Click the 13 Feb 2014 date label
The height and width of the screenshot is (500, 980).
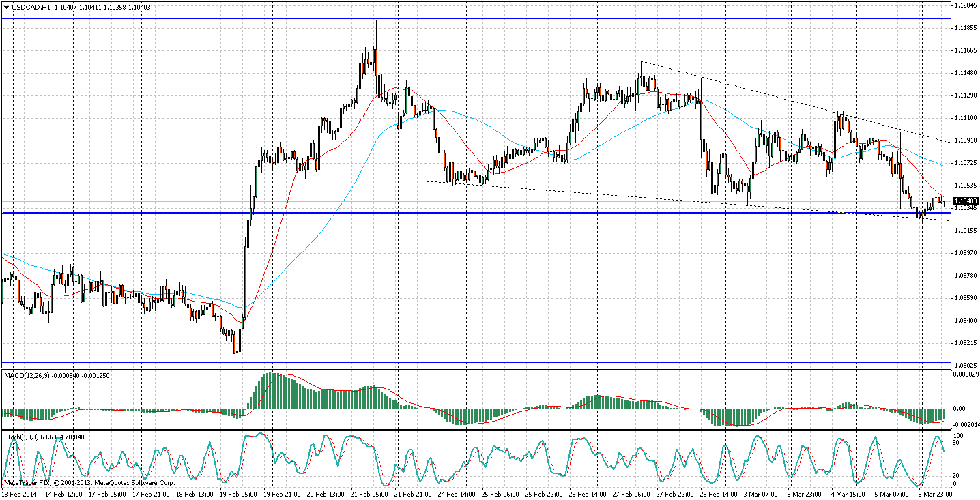coord(20,493)
